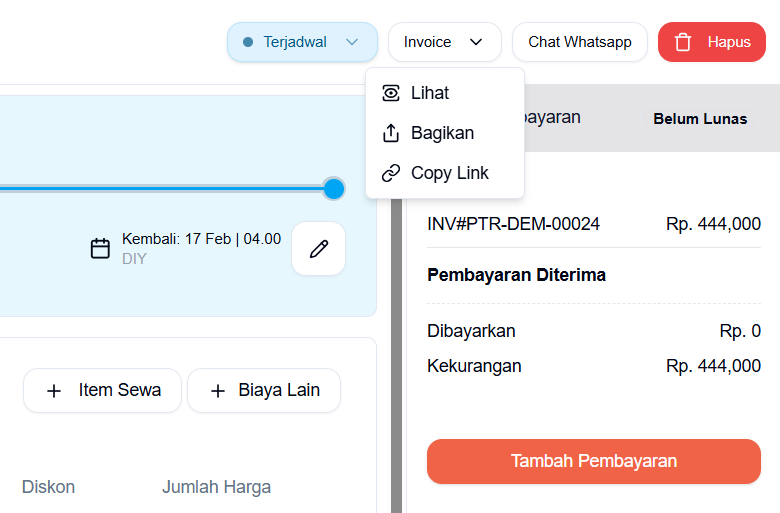The width and height of the screenshot is (780, 513).
Task: Click the pencil edit icon button
Action: (x=319, y=249)
